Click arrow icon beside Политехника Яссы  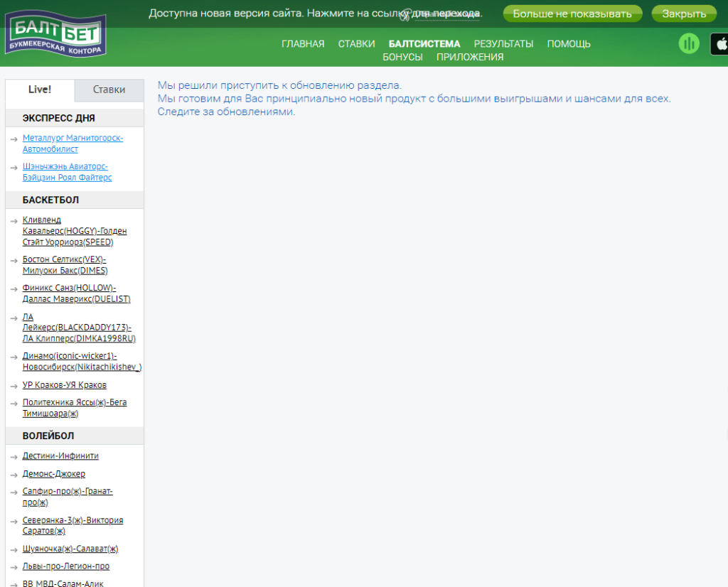(14, 403)
